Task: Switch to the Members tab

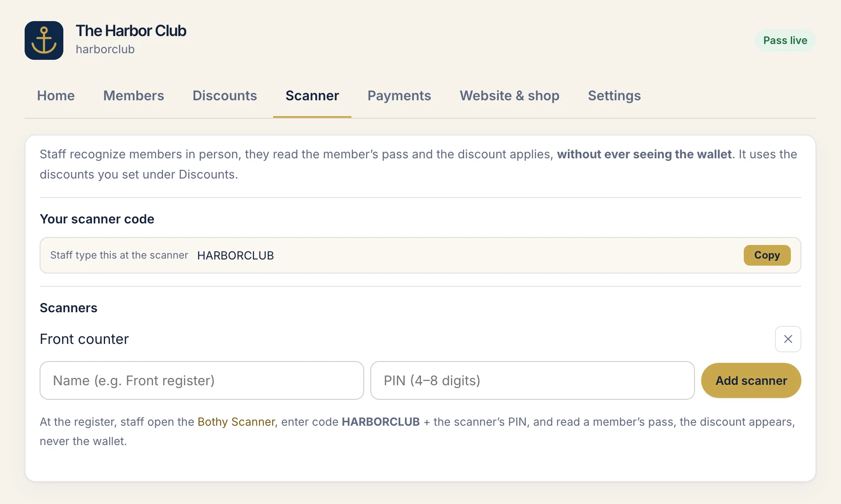Action: [134, 95]
